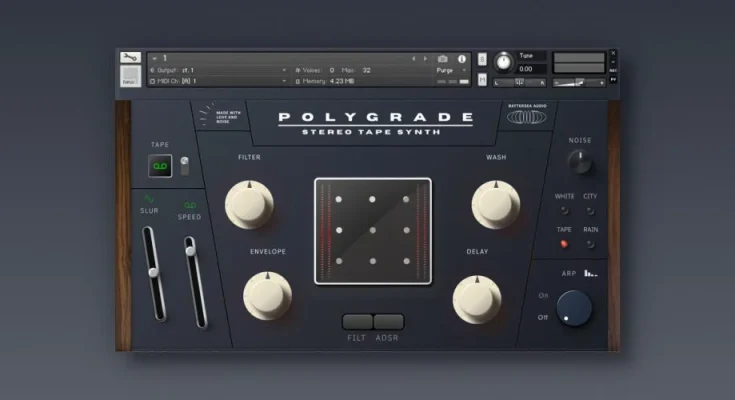
Task: Click the Slur slider handle
Action: click(x=153, y=271)
